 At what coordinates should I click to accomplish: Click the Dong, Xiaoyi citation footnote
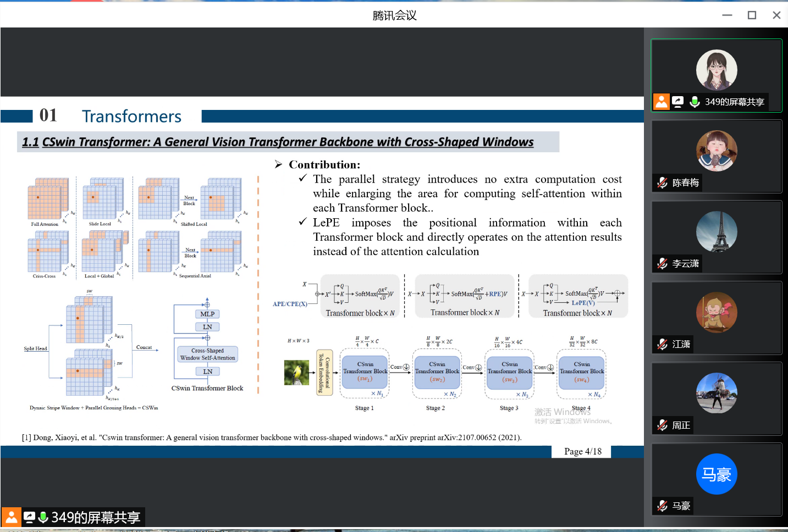(x=272, y=437)
